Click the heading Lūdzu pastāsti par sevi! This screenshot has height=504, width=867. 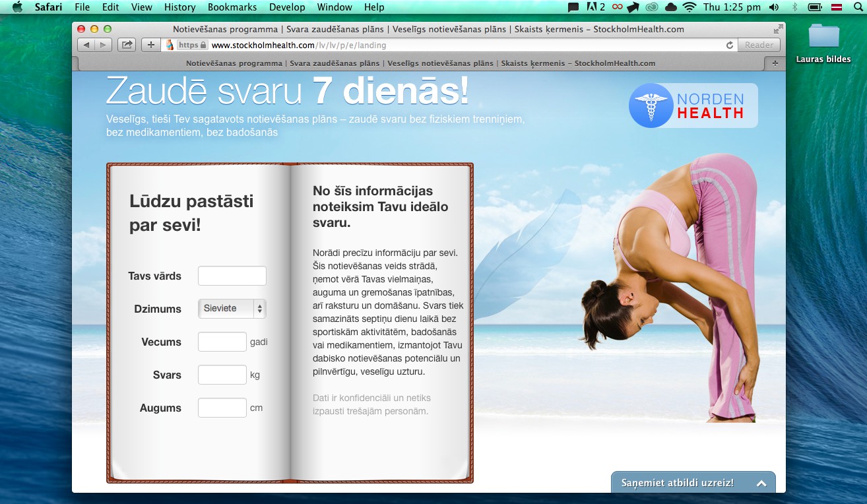coord(191,213)
